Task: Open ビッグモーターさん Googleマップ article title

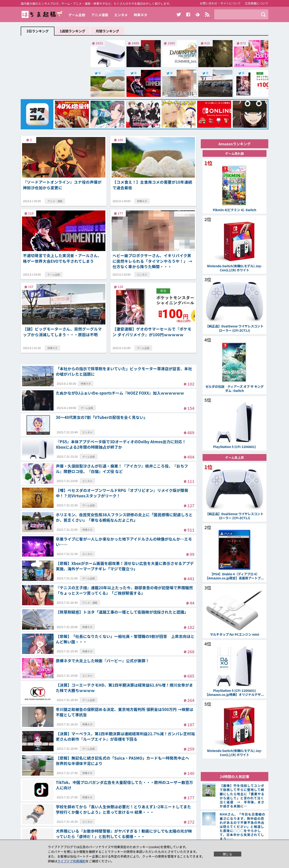Action: [x=62, y=332]
